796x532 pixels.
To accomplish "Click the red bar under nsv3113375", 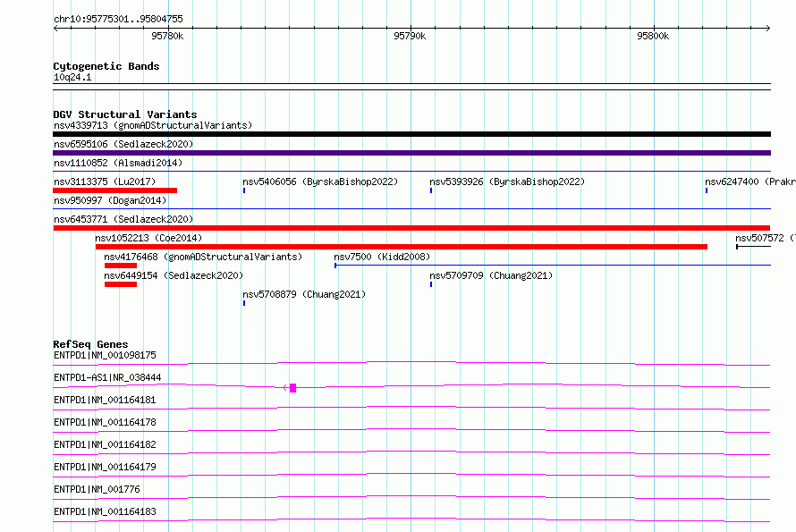I will click(114, 190).
